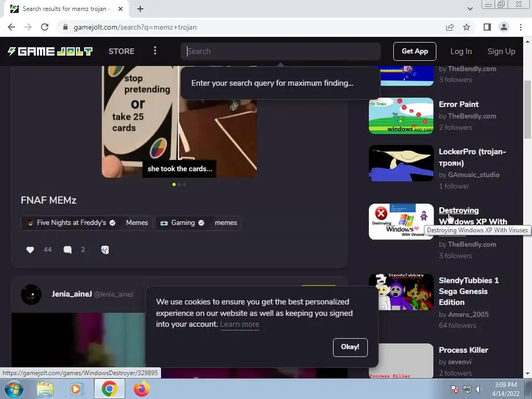
Task: Click the Get App button
Action: 415,51
